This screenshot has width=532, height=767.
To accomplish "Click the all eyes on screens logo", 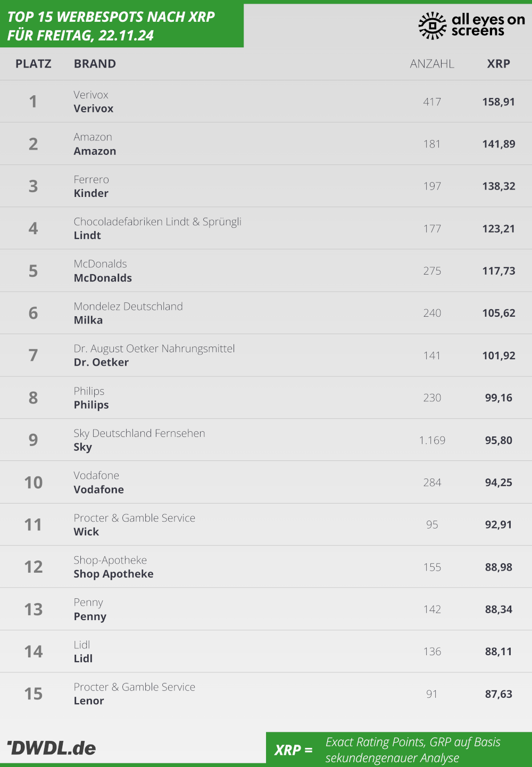I will [x=471, y=26].
